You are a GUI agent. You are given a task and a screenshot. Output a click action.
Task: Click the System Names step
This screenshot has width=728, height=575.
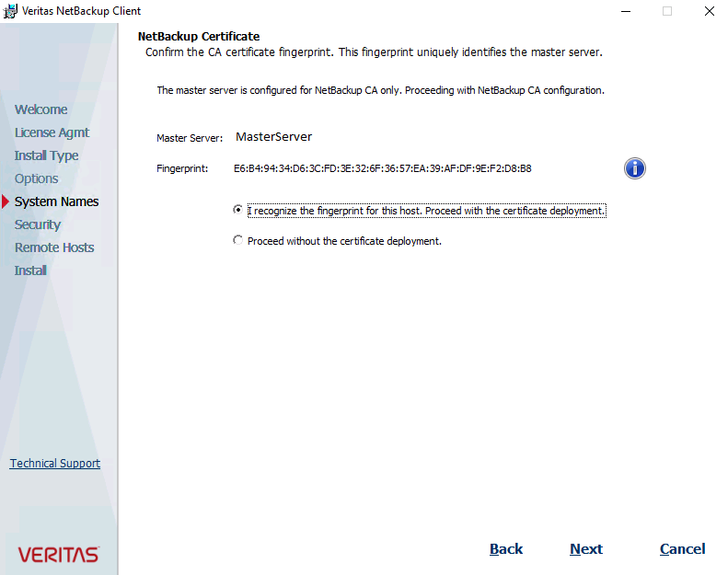coord(56,201)
